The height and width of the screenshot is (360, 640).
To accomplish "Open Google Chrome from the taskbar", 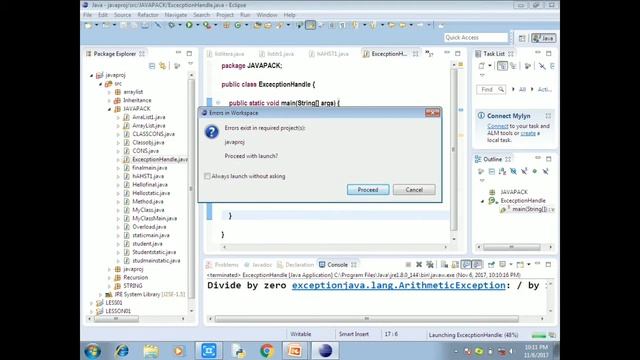I will (267, 351).
